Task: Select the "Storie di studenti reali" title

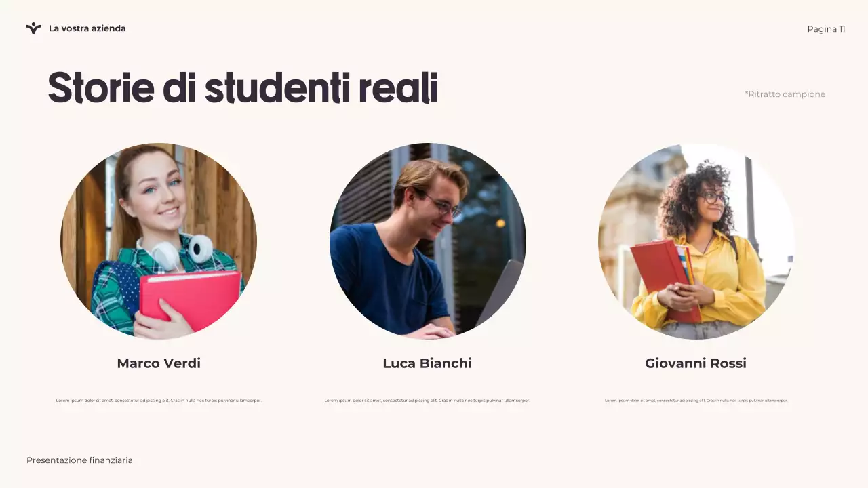Action: click(243, 88)
